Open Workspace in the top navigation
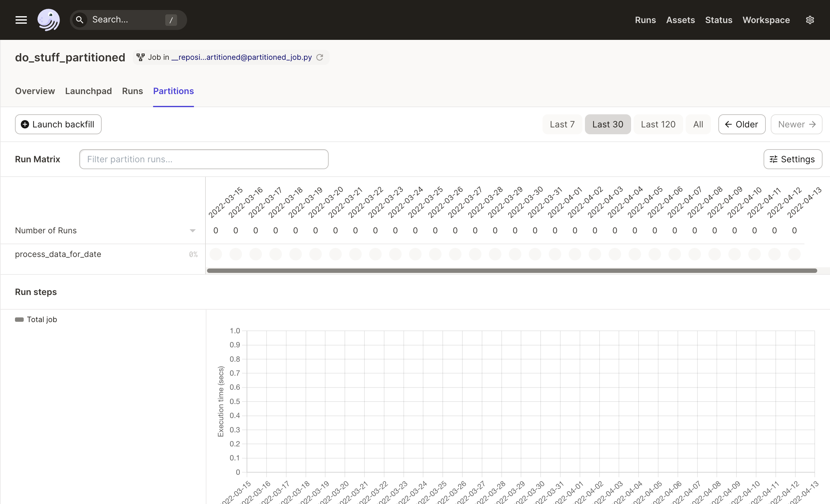The width and height of the screenshot is (830, 504). tap(766, 20)
